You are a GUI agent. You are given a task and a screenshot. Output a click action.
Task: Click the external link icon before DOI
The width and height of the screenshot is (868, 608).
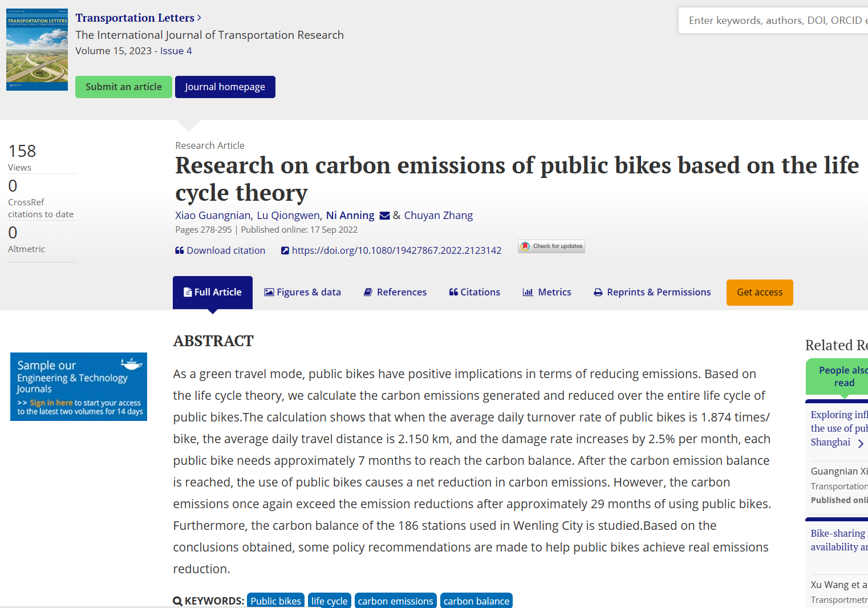tap(285, 250)
